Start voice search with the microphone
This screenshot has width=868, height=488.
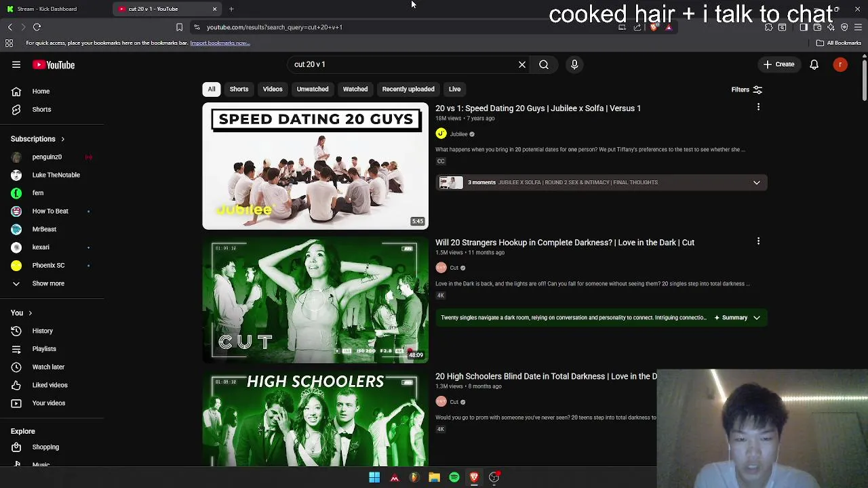coord(574,64)
